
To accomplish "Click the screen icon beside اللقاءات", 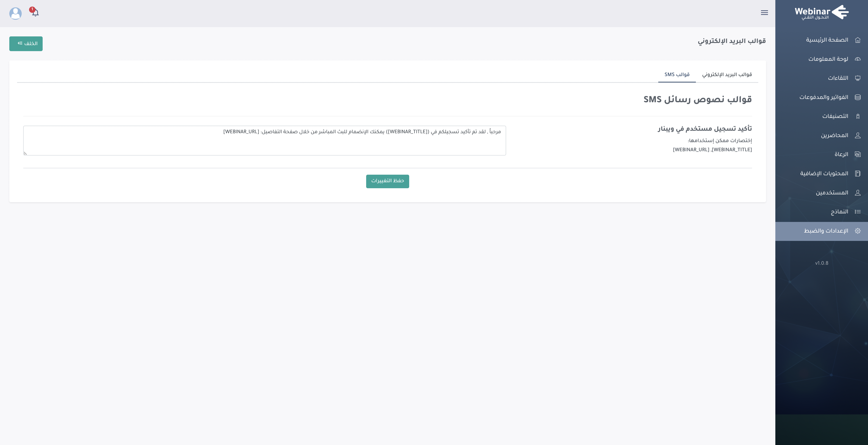I will point(858,78).
